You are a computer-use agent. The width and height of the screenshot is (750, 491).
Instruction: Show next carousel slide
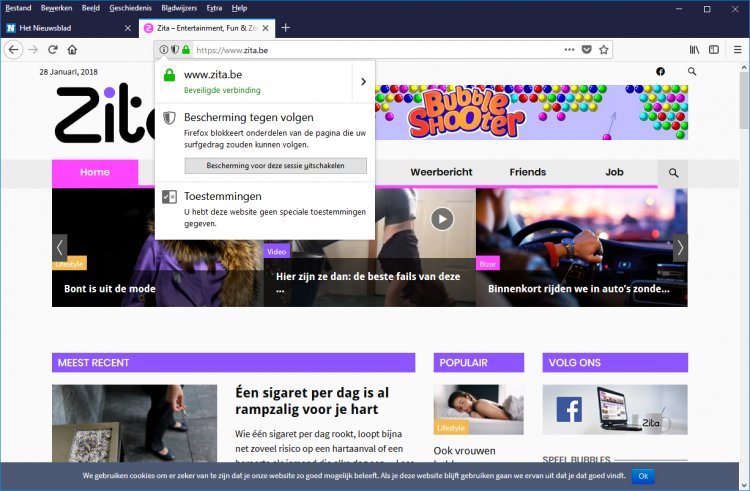point(680,248)
